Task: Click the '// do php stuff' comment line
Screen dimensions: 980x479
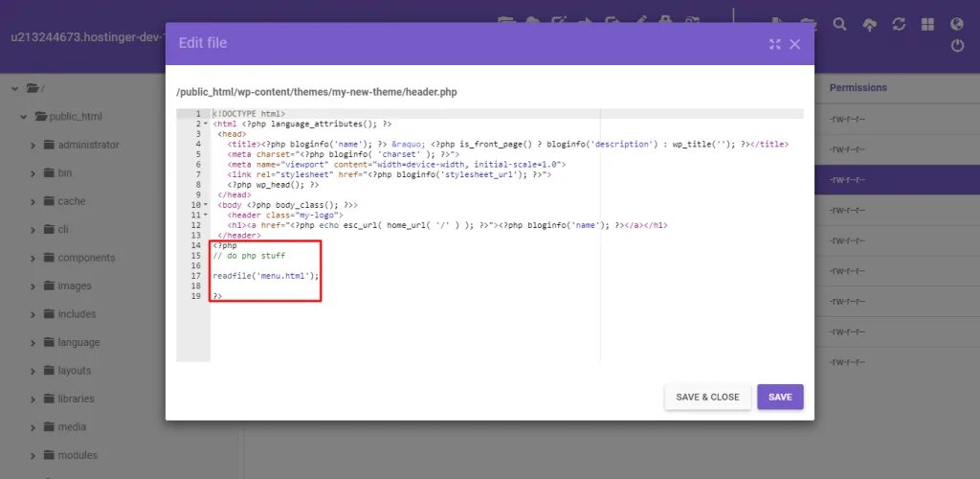Action: click(249, 256)
